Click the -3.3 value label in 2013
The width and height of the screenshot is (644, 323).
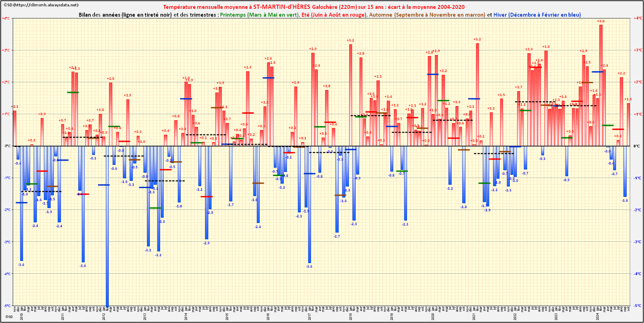click(158, 255)
